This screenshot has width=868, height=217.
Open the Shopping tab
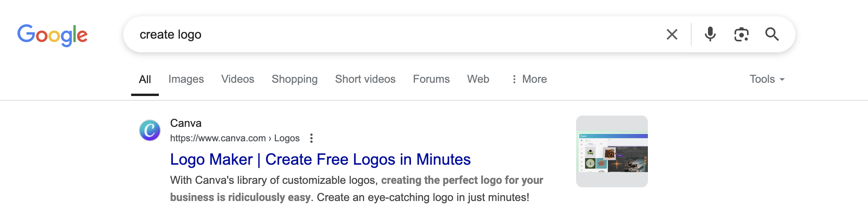click(x=295, y=79)
